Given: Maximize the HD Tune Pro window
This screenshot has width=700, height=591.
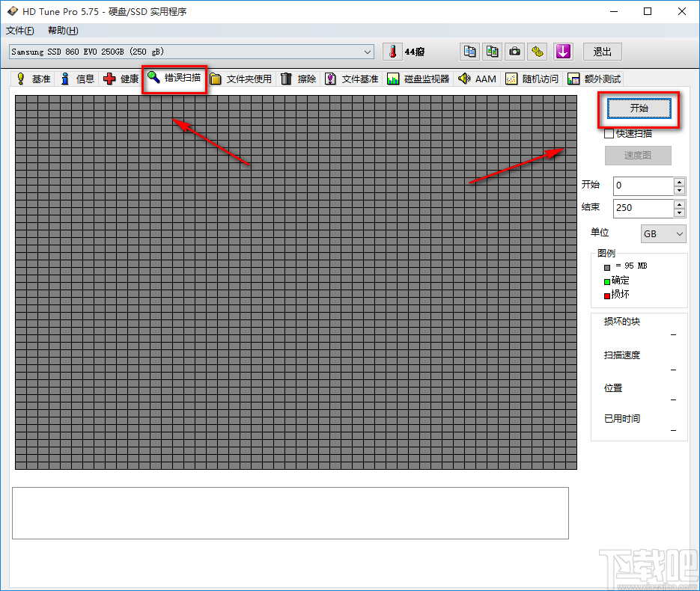Looking at the screenshot, I should tap(648, 12).
